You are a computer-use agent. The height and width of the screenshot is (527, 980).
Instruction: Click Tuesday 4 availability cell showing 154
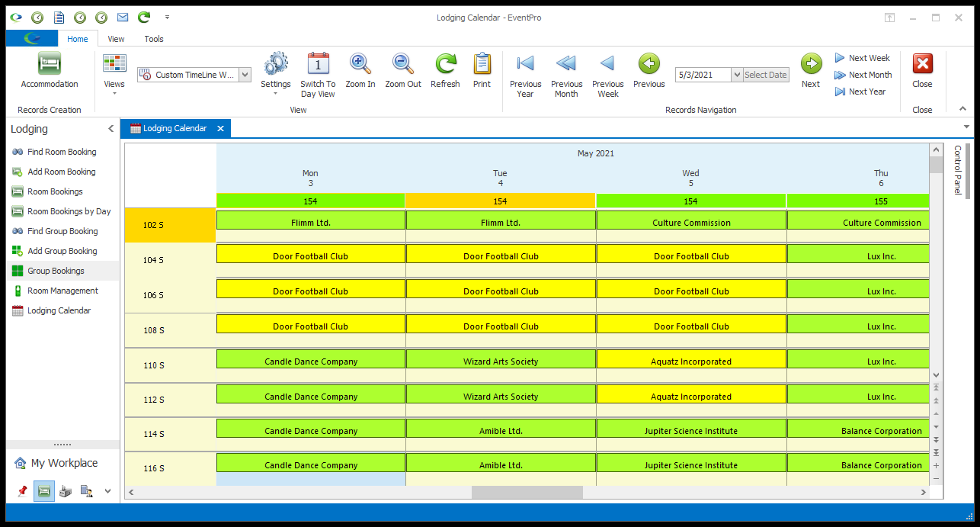coord(500,201)
